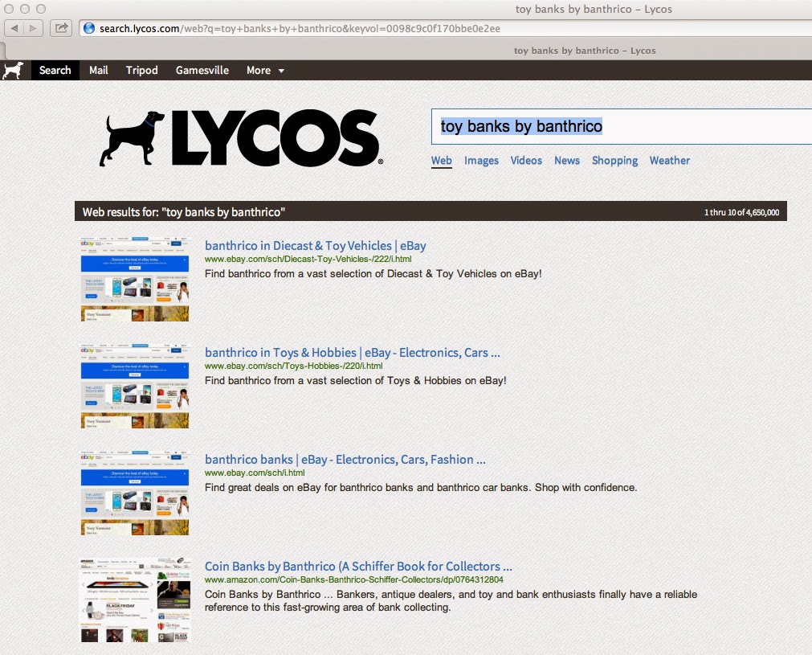The width and height of the screenshot is (812, 655).
Task: Click the Toys-Hobbies ebay URL
Action: pos(294,366)
